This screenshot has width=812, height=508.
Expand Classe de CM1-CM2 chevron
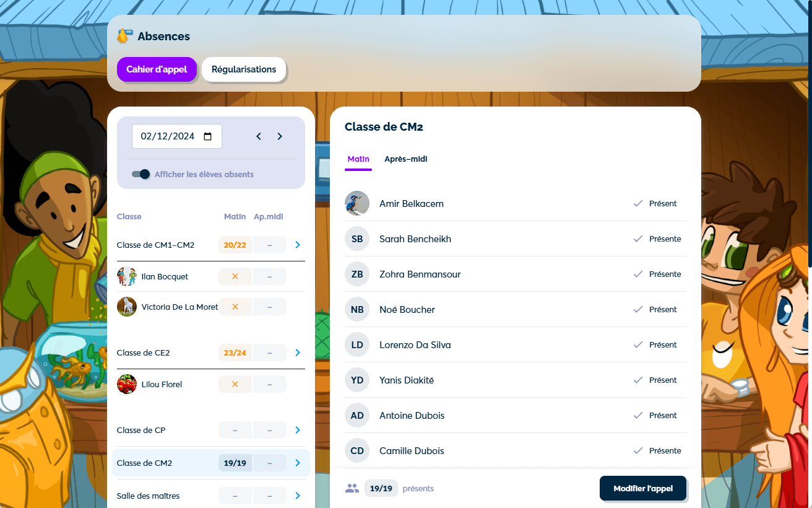tap(298, 245)
